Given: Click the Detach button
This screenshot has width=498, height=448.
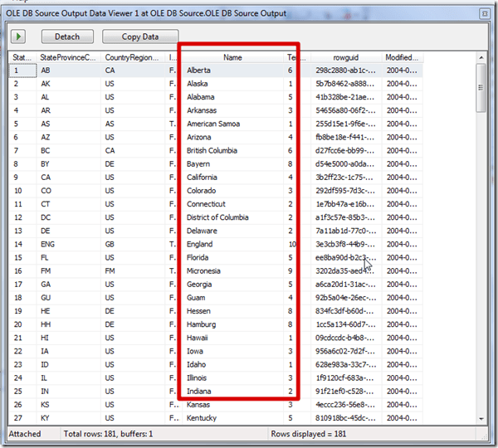Looking at the screenshot, I should (66, 37).
